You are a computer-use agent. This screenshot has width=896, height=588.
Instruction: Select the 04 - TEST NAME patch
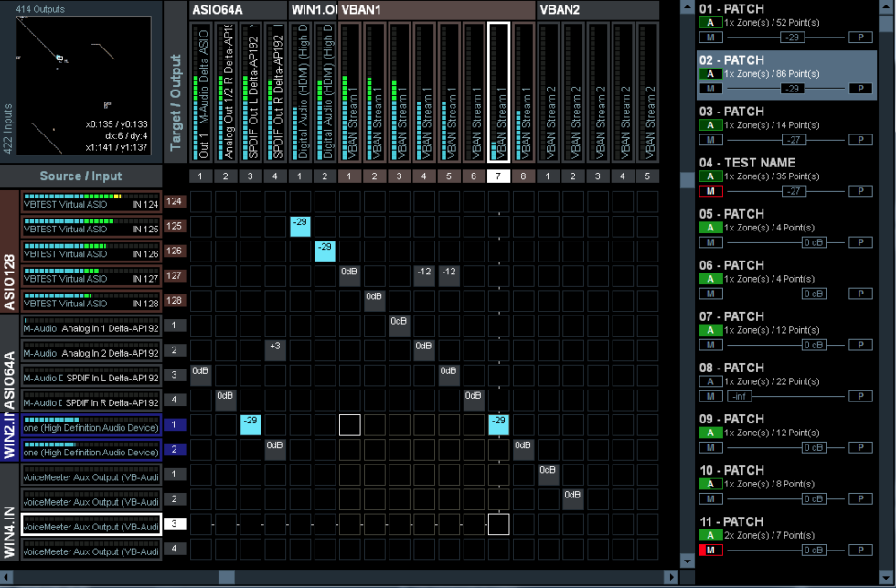[786, 177]
